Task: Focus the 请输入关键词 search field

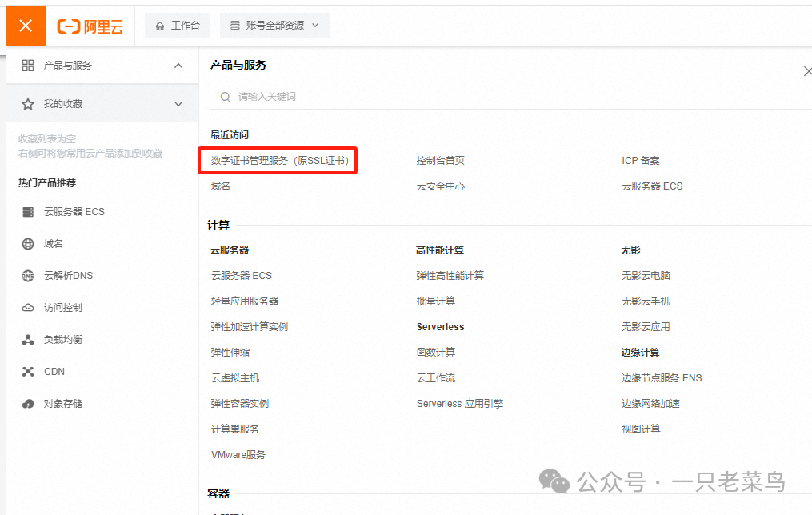Action: pos(510,97)
